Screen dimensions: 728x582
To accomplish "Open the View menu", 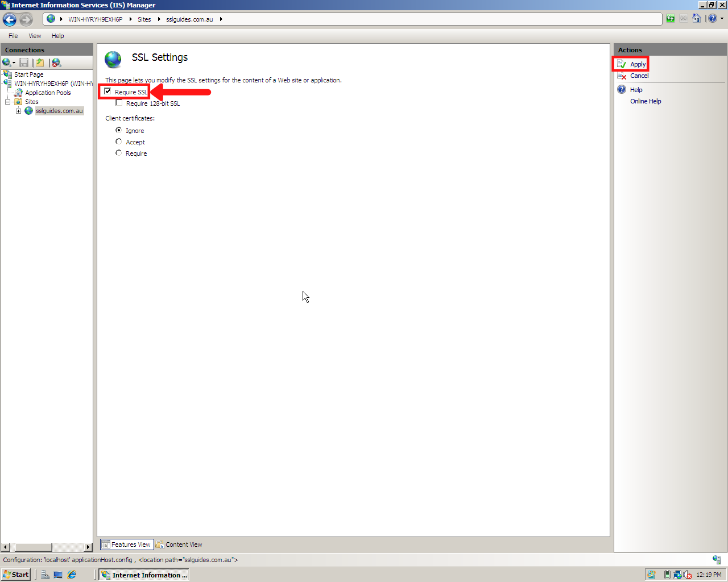I will 35,36.
